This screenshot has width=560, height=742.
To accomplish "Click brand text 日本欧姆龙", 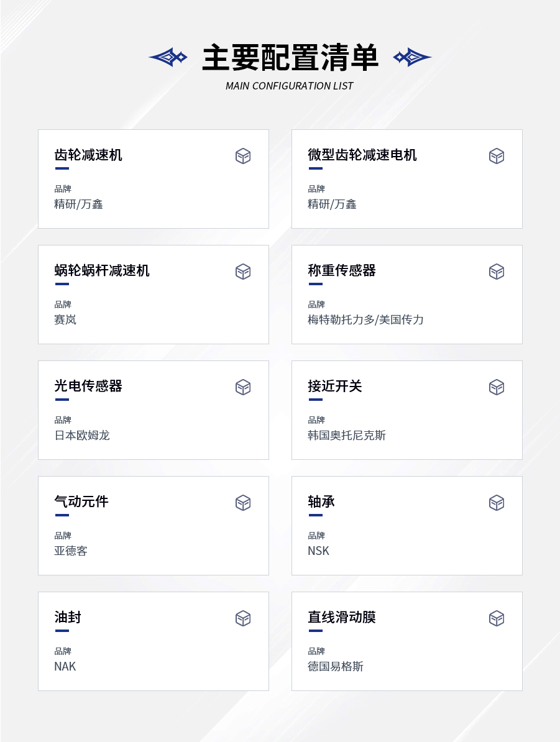I will coord(82,436).
